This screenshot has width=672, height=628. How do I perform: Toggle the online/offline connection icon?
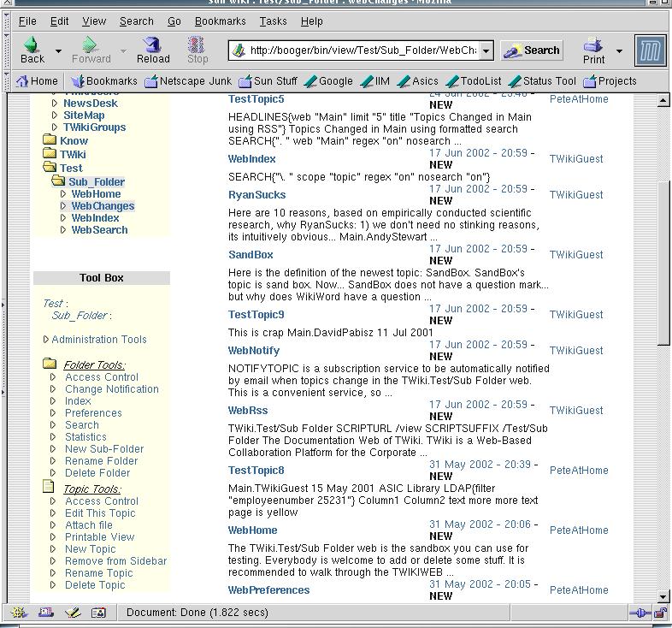[640, 613]
